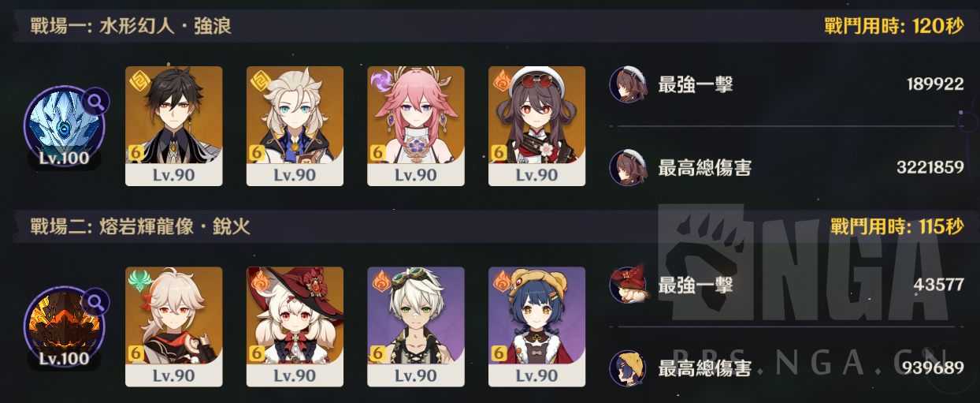Click the 戰鬥用時: 115秒 label
The width and height of the screenshot is (980, 403).
coord(896,227)
